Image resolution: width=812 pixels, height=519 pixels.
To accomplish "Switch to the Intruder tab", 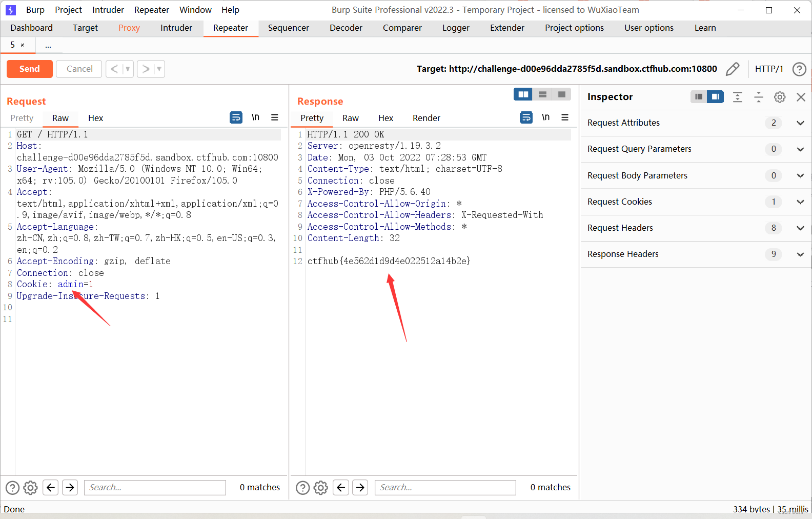I will click(x=176, y=28).
